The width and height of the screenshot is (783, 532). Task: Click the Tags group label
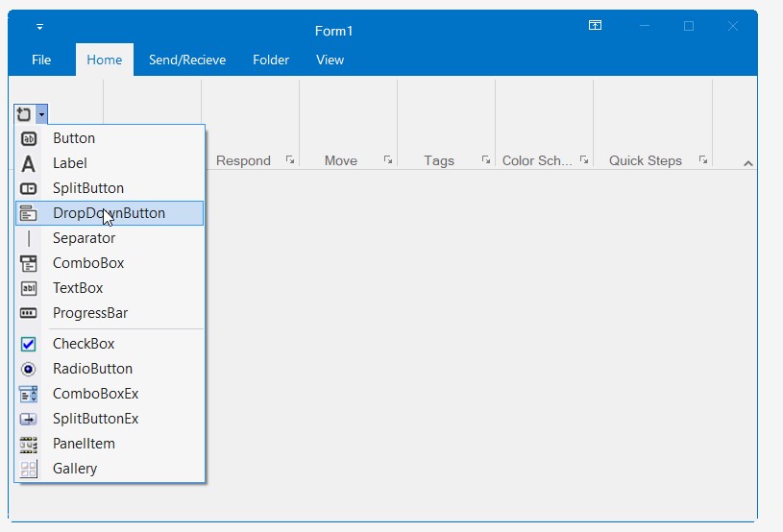[439, 160]
